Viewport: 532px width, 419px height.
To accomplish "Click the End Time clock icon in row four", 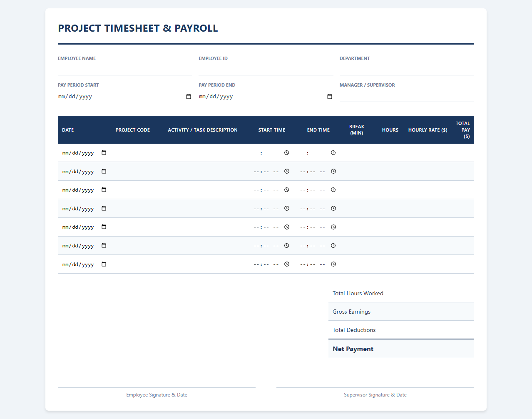I will (333, 208).
